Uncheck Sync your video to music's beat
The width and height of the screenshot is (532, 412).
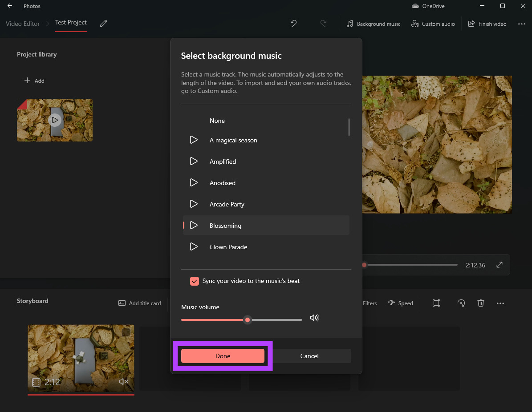point(194,281)
